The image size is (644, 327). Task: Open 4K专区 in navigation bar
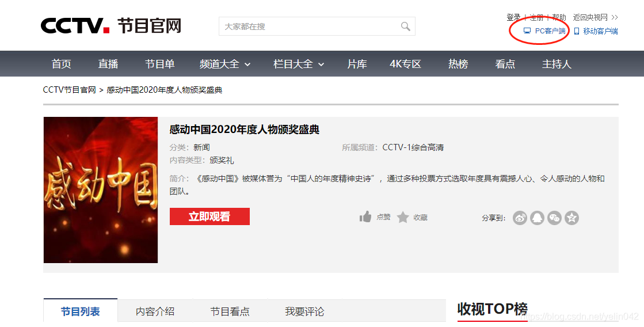point(405,64)
